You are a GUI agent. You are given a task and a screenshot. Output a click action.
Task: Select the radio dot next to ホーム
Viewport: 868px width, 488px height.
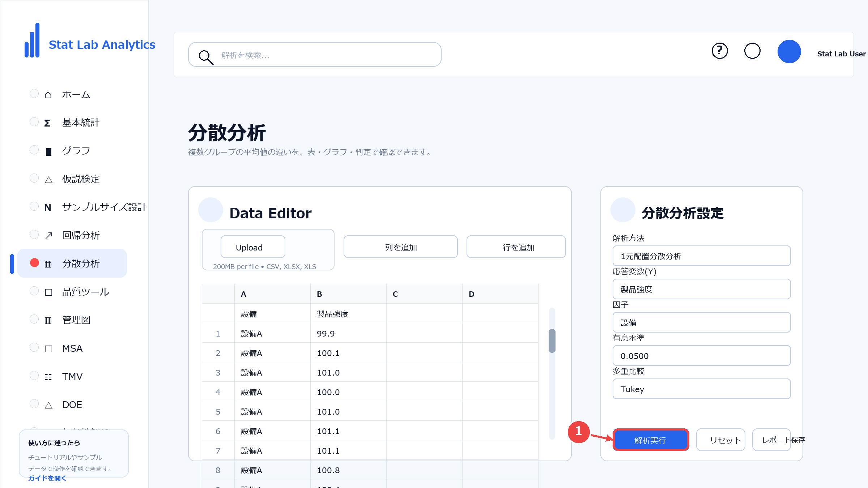[34, 94]
